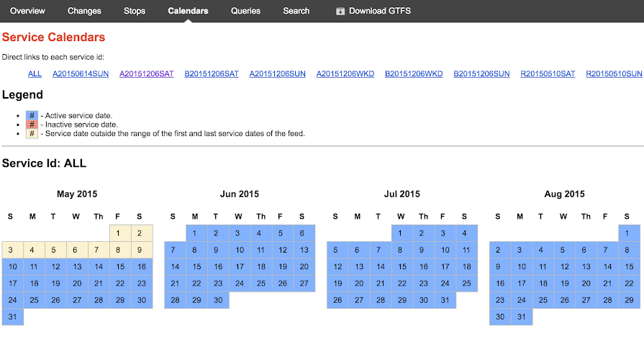Click the red Inactive service date legend swatch
This screenshot has width=644, height=344.
[32, 125]
